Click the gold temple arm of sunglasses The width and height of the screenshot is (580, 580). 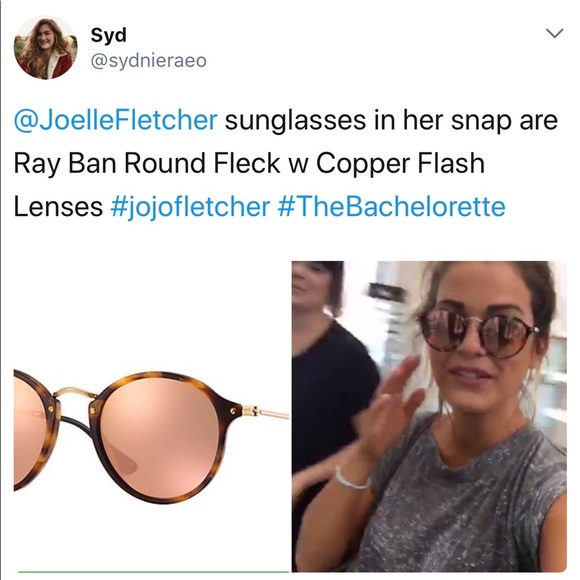pyautogui.click(x=265, y=412)
